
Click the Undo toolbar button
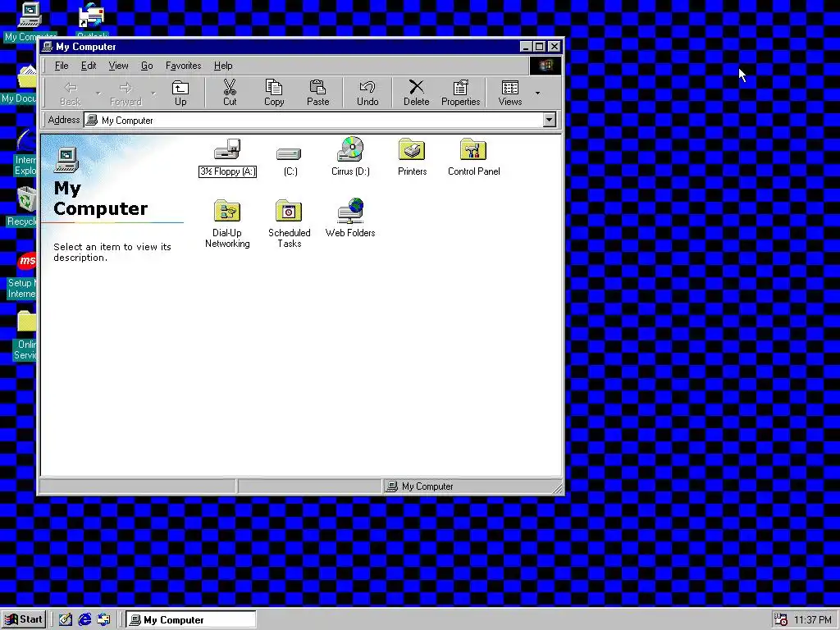pos(367,94)
